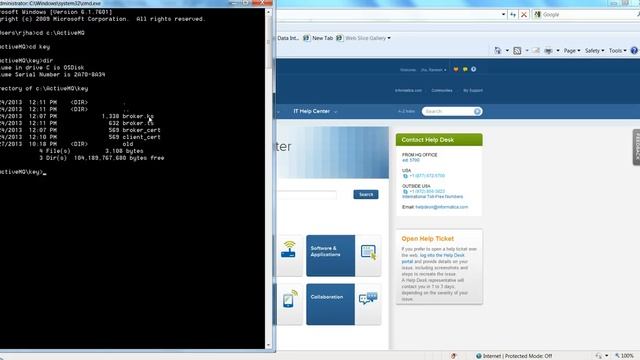Click the Read Mail icon in command bar
The image size is (640, 360).
tap(536, 51)
